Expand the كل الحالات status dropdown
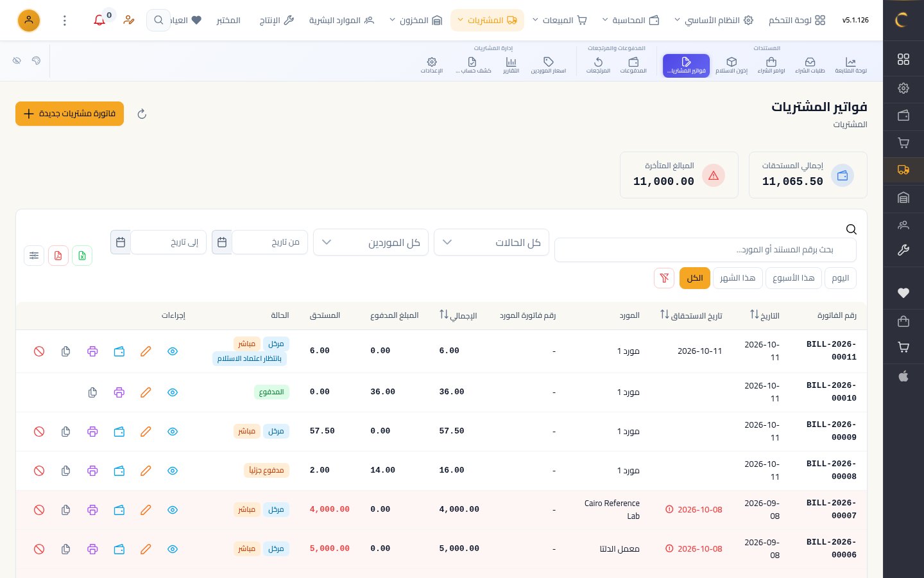This screenshot has height=578, width=924. pyautogui.click(x=492, y=242)
